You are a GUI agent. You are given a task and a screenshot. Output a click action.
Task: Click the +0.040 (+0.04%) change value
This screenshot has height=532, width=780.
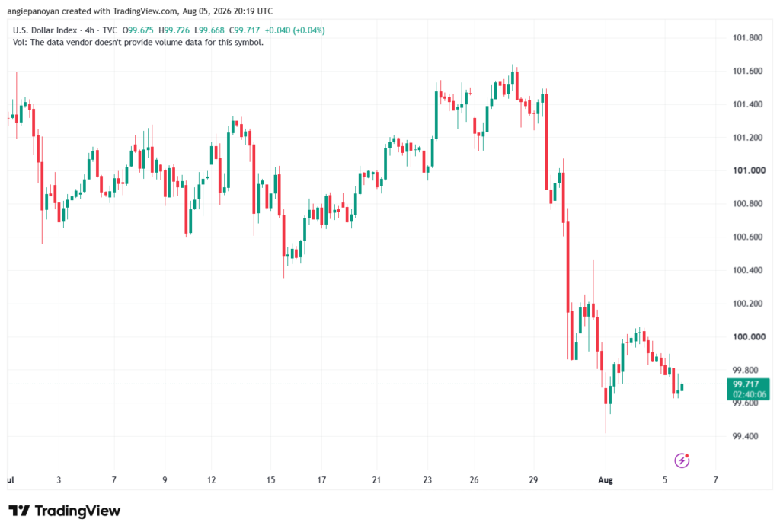[295, 30]
